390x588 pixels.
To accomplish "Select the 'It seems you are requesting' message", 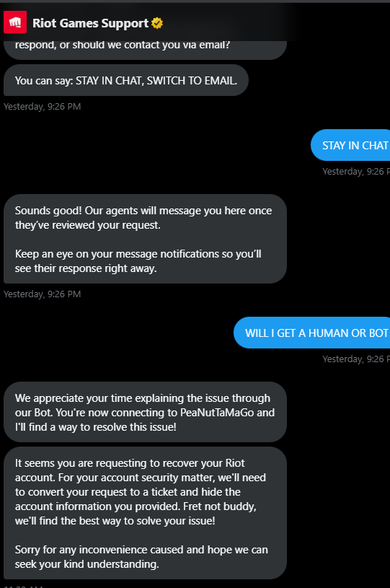I will (x=145, y=513).
